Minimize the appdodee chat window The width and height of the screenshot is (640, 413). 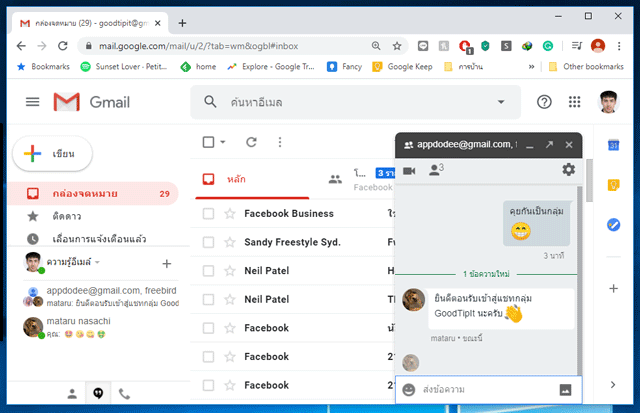tap(530, 145)
